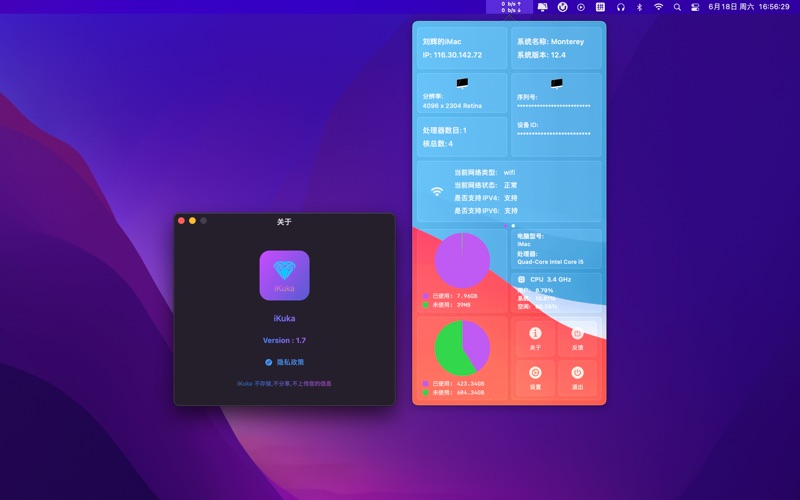Click the play circle icon in menu bar
This screenshot has height=500, width=800.
pyautogui.click(x=581, y=7)
